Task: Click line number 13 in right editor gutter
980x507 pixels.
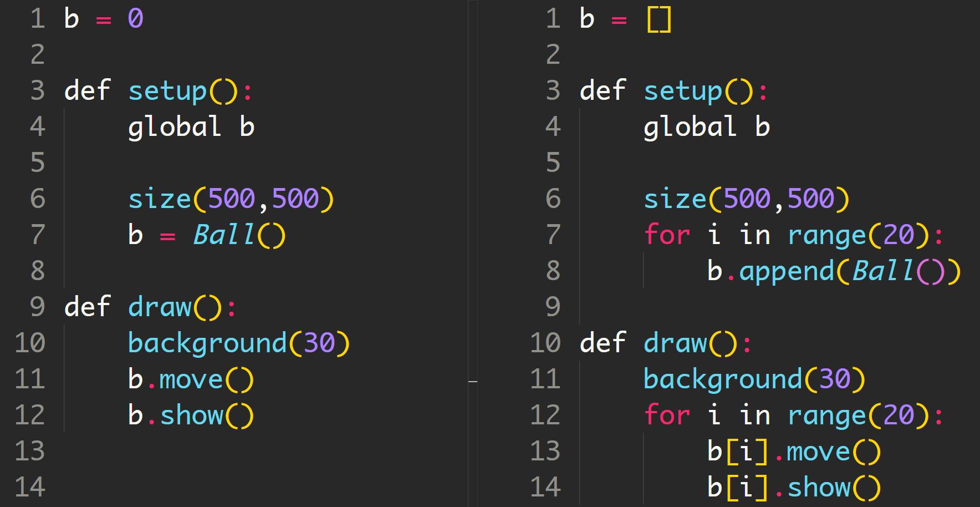Action: click(x=545, y=451)
